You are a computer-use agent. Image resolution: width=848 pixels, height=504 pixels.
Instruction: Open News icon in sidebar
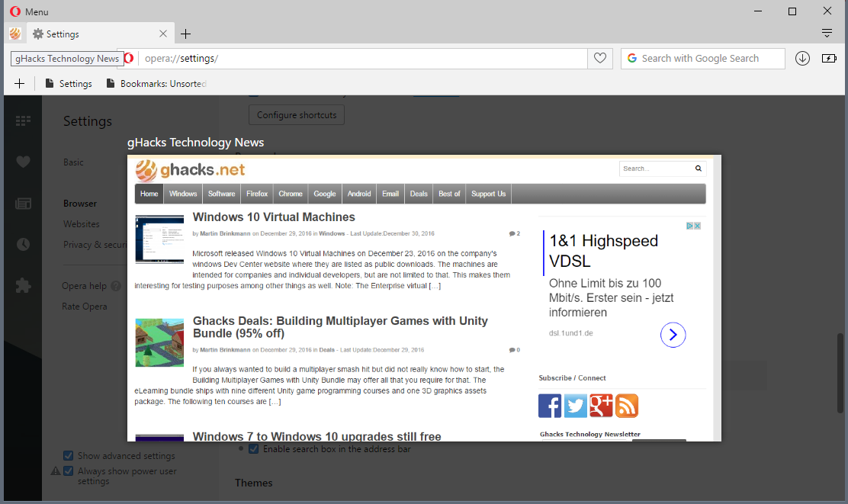click(x=23, y=204)
